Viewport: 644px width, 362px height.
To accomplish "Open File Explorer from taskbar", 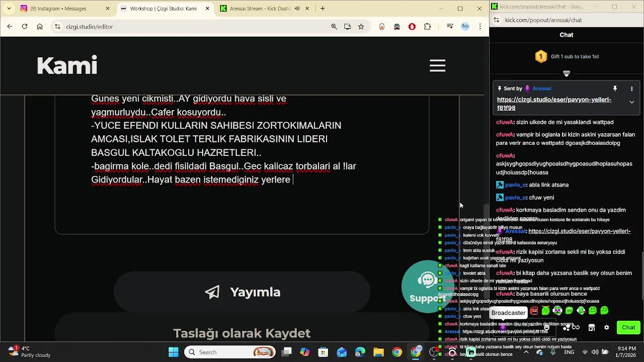I will 378,352.
